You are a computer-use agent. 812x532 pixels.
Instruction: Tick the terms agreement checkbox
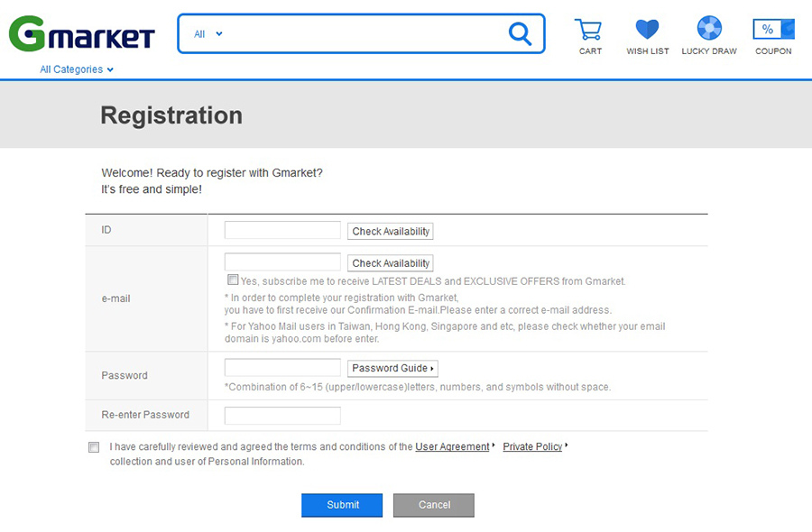[x=94, y=447]
